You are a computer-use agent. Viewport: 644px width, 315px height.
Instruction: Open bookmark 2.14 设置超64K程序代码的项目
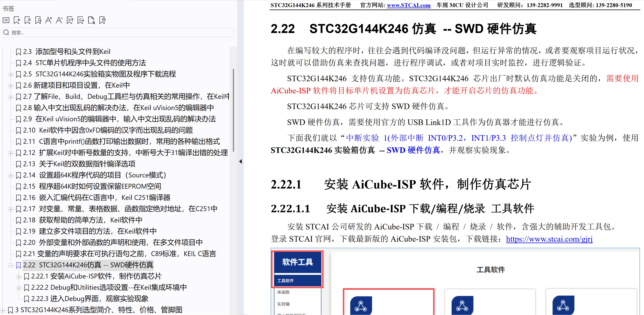pos(95,175)
